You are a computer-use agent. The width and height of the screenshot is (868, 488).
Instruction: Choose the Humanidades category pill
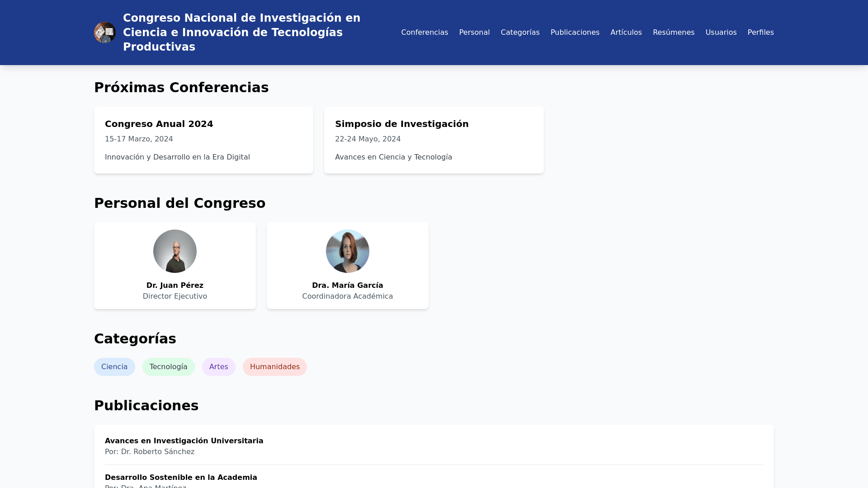click(274, 367)
